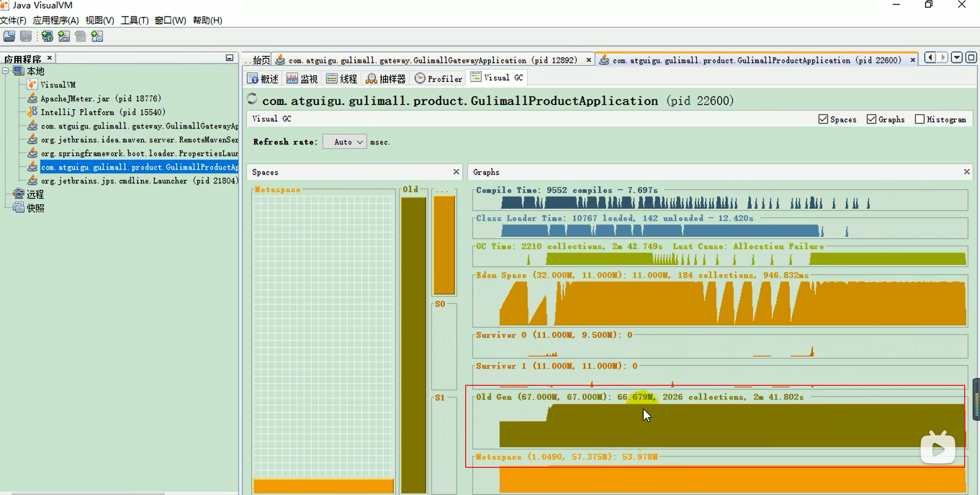
Task: Close the Spaces panel
Action: tap(456, 172)
